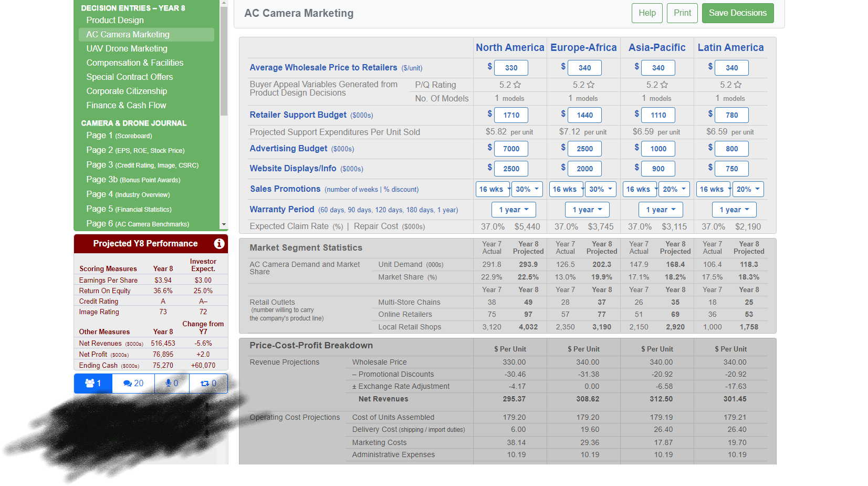Click the North America P/Q rating star
This screenshot has width=868, height=486.
[517, 85]
